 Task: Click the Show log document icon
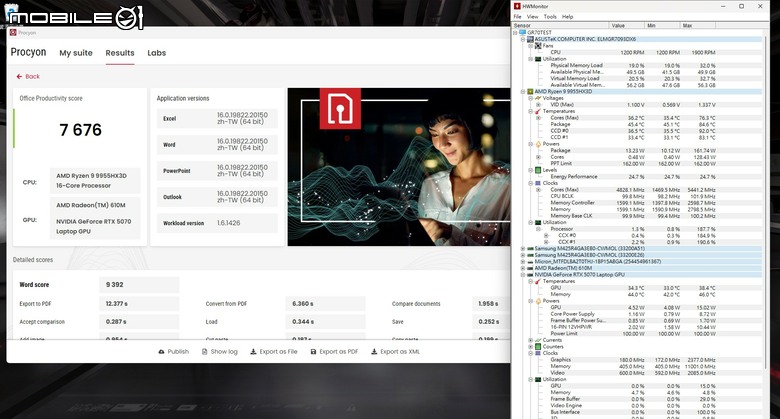coord(204,352)
